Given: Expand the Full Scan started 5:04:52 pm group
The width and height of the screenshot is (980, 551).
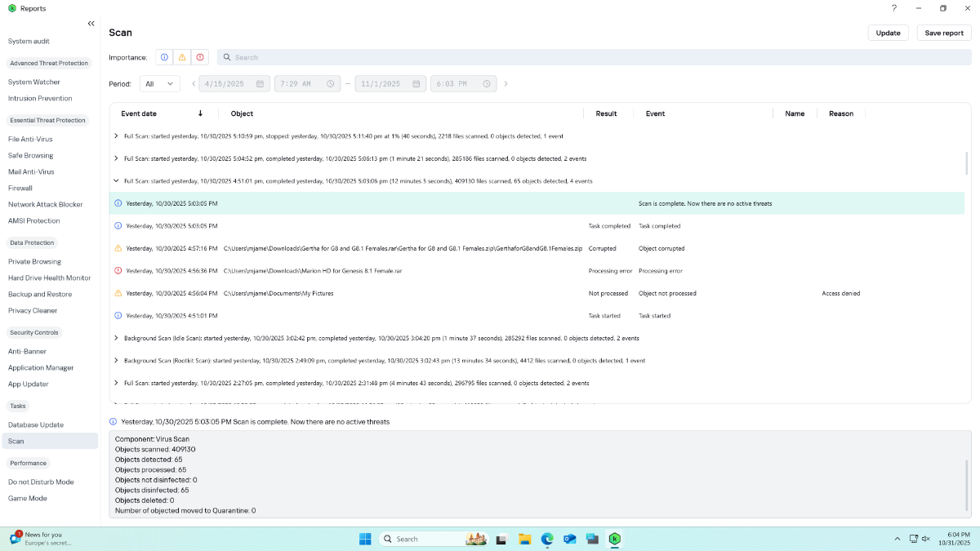Looking at the screenshot, I should pos(116,158).
